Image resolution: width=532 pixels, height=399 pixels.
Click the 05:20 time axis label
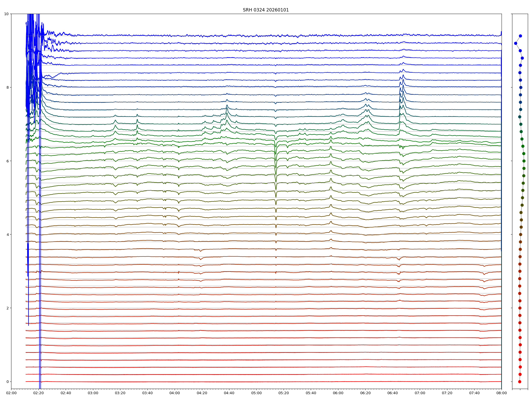click(x=284, y=393)
